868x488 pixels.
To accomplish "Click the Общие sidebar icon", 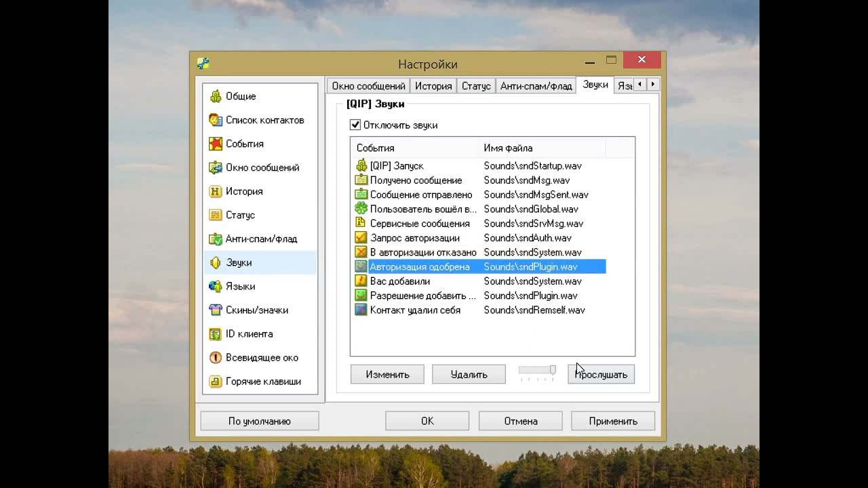I will click(x=215, y=96).
